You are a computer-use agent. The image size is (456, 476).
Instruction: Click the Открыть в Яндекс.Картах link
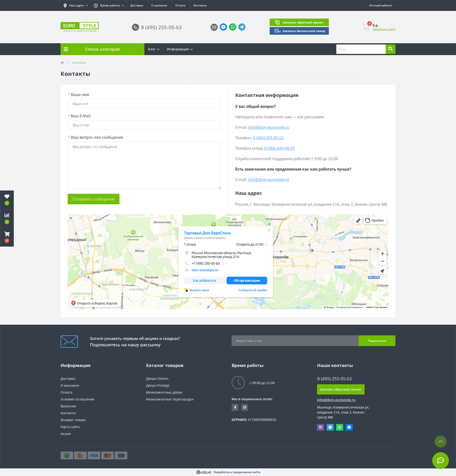click(94, 303)
